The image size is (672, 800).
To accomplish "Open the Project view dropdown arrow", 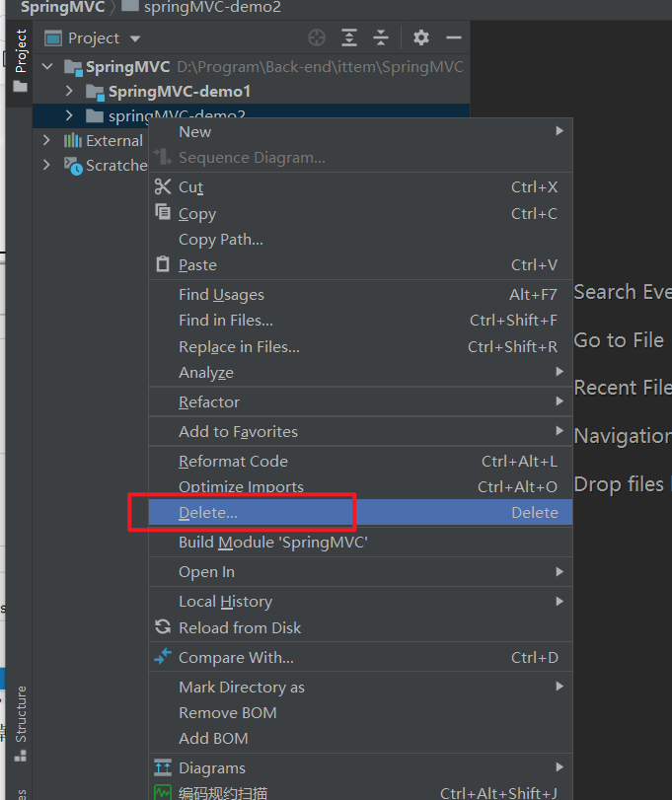I will point(135,38).
